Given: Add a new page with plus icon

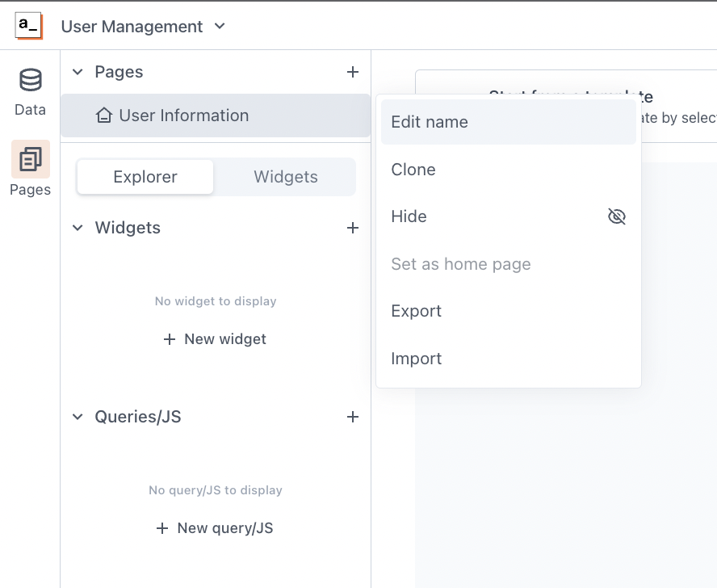Looking at the screenshot, I should [x=353, y=72].
